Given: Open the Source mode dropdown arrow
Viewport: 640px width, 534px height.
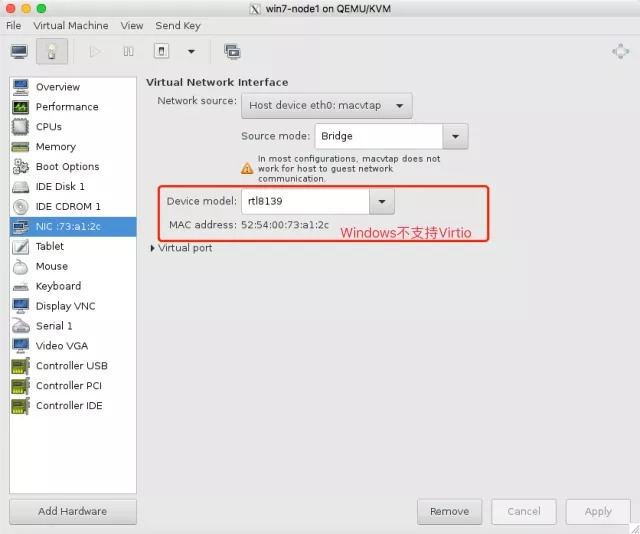Looking at the screenshot, I should pyautogui.click(x=455, y=136).
